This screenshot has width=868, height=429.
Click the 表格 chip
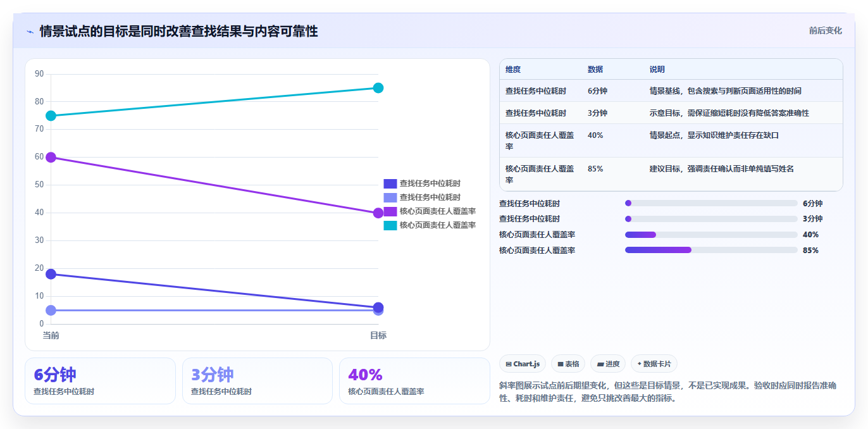coord(568,364)
